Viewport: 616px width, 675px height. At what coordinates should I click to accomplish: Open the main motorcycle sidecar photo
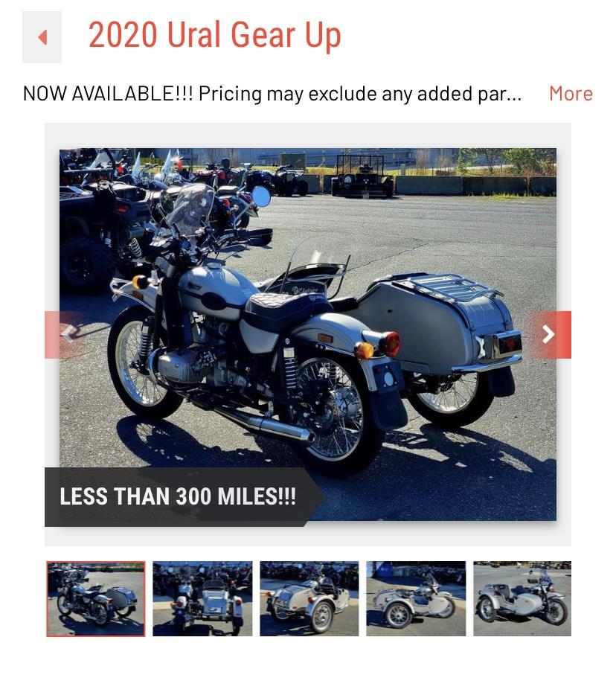308,334
